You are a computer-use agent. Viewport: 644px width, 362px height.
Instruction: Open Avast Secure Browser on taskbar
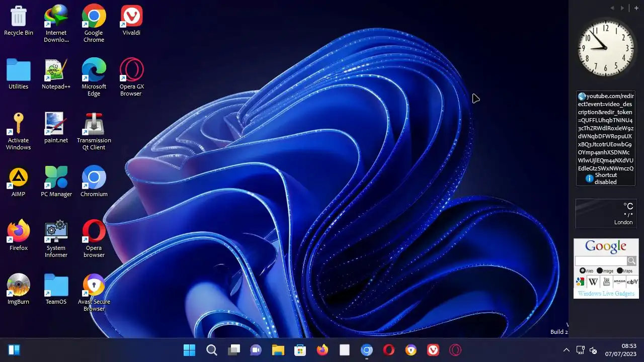(x=411, y=350)
